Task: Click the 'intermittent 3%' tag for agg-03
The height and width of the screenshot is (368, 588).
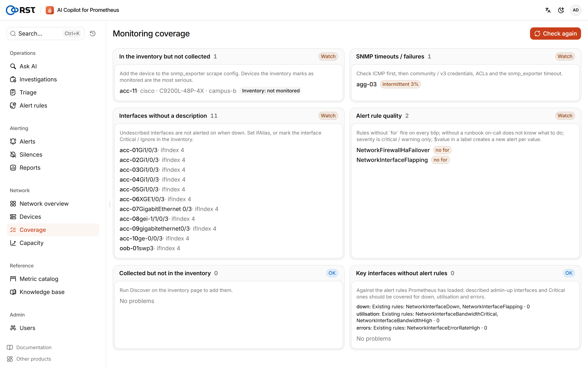Action: 400,84
